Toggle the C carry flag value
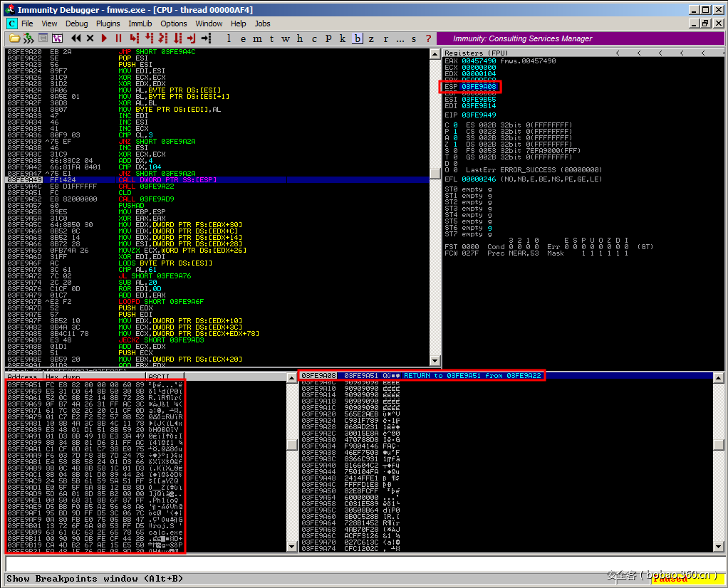The image size is (728, 588). (455, 125)
